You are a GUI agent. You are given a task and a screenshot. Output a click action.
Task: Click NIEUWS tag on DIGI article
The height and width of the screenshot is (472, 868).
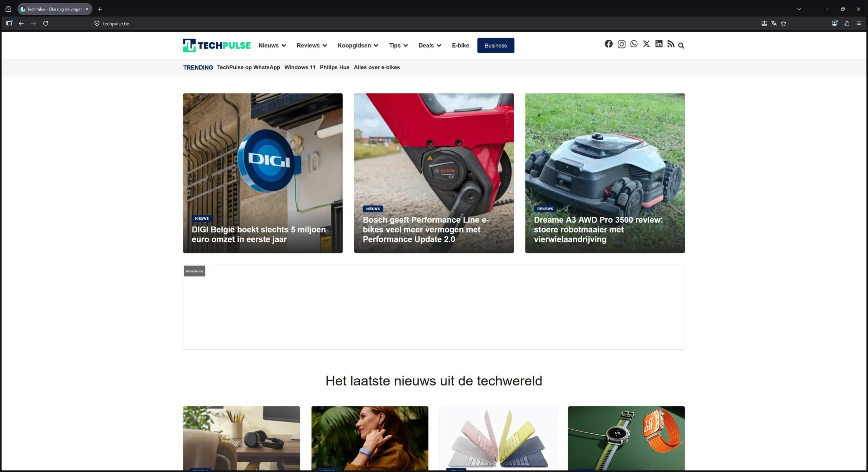(202, 218)
